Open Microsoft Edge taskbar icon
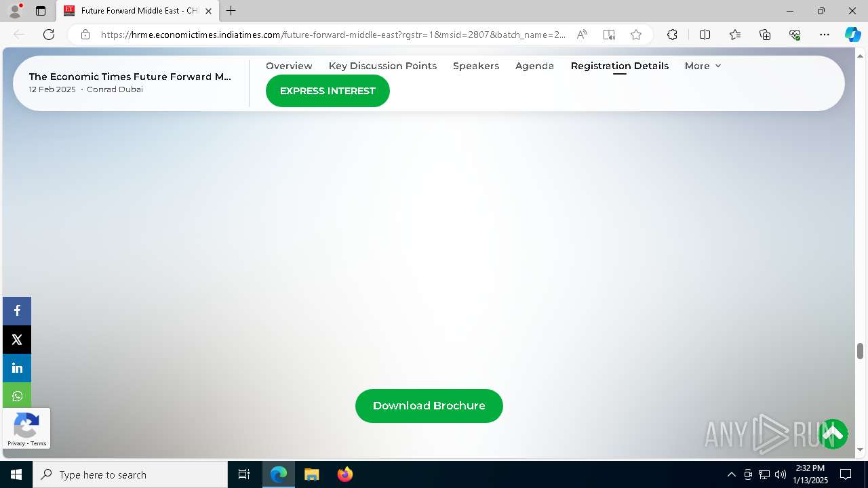Image resolution: width=868 pixels, height=488 pixels. point(279,474)
